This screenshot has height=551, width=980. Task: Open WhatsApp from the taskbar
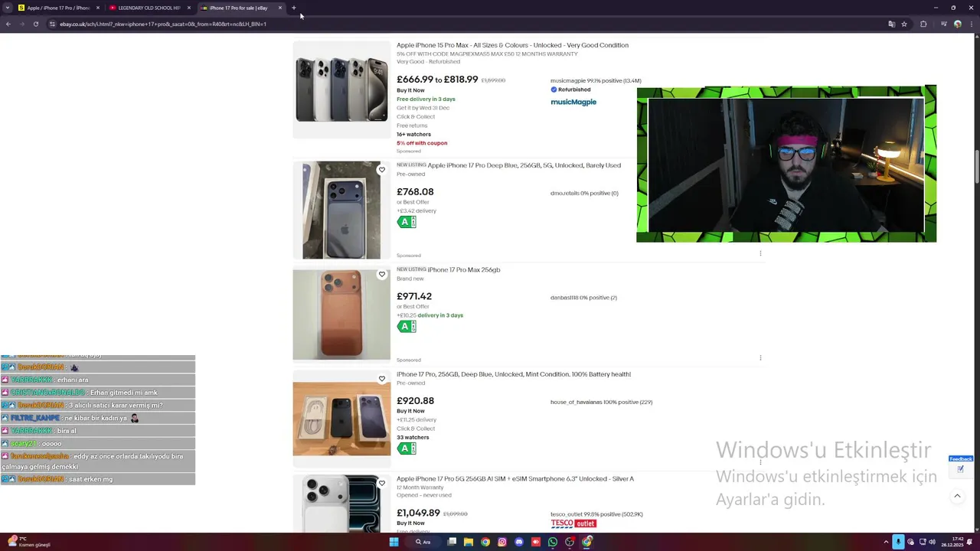click(x=553, y=542)
